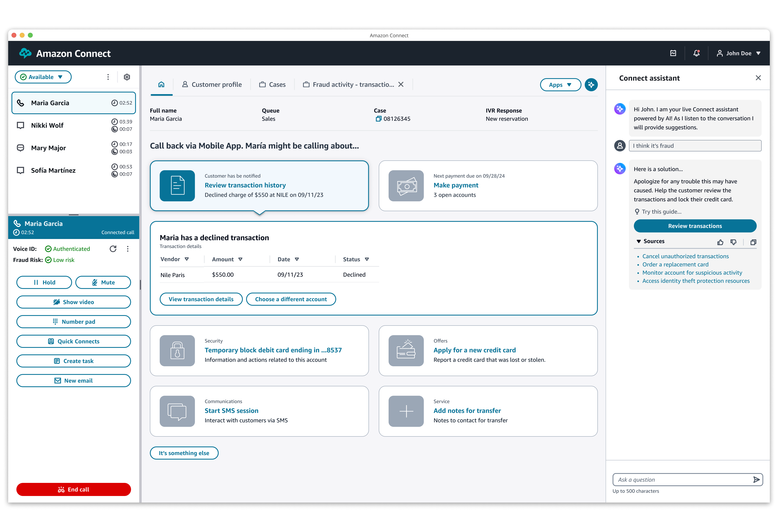Put Maria Garcia's call on hold
778x532 pixels.
[x=44, y=282]
